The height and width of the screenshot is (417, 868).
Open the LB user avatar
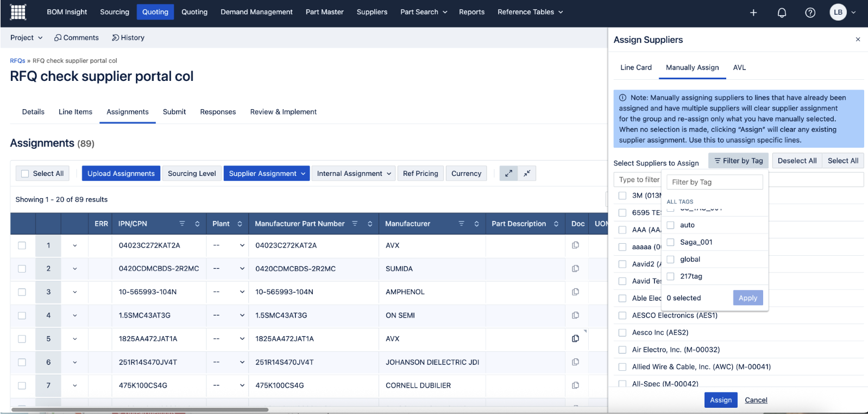click(x=838, y=12)
